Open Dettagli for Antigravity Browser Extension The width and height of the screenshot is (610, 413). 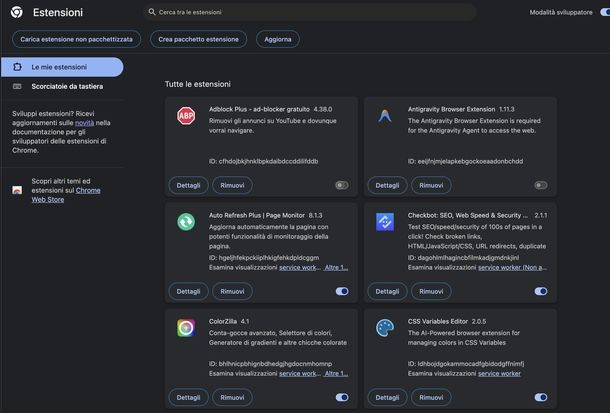pyautogui.click(x=387, y=186)
